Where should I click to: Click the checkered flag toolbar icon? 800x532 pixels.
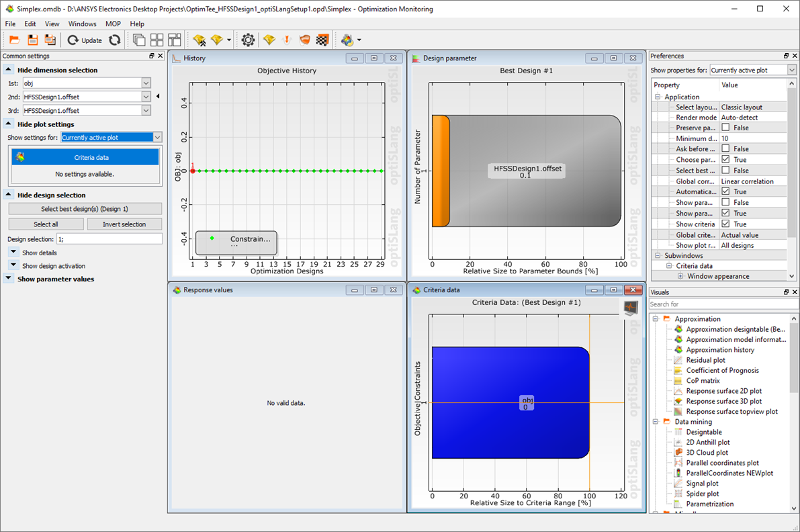322,40
